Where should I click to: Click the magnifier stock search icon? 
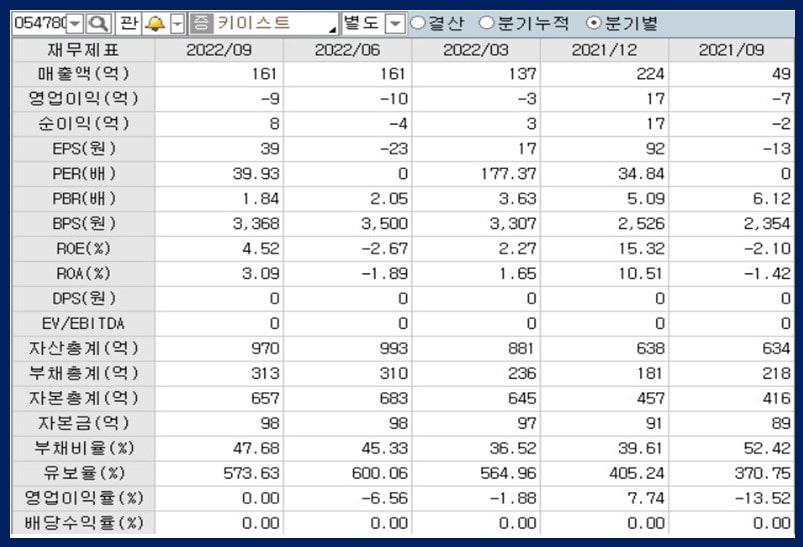tap(98, 23)
